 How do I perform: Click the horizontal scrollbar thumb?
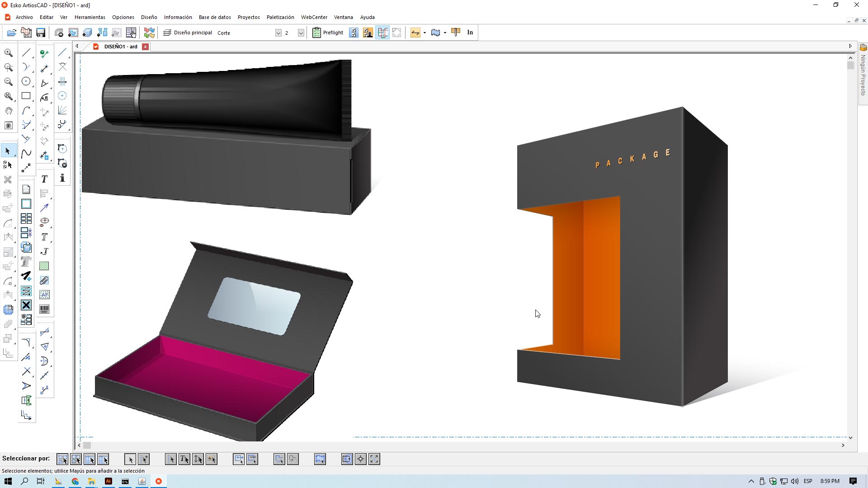point(87,446)
